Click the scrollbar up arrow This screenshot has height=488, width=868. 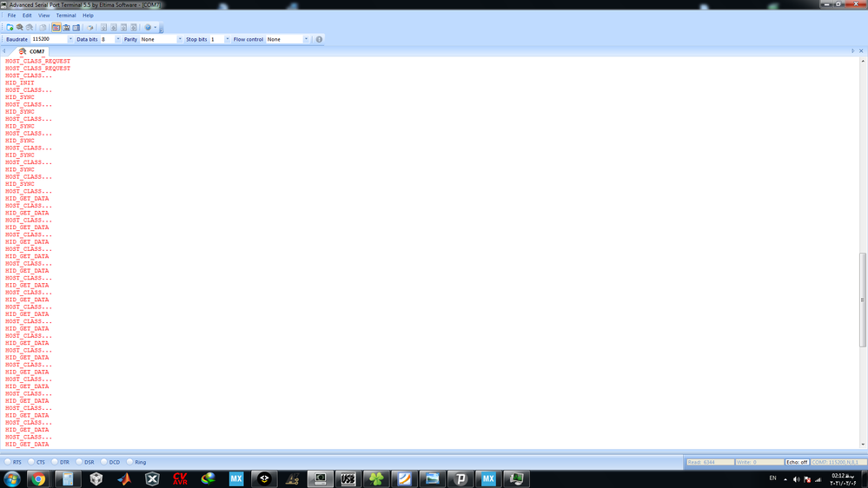pyautogui.click(x=862, y=61)
